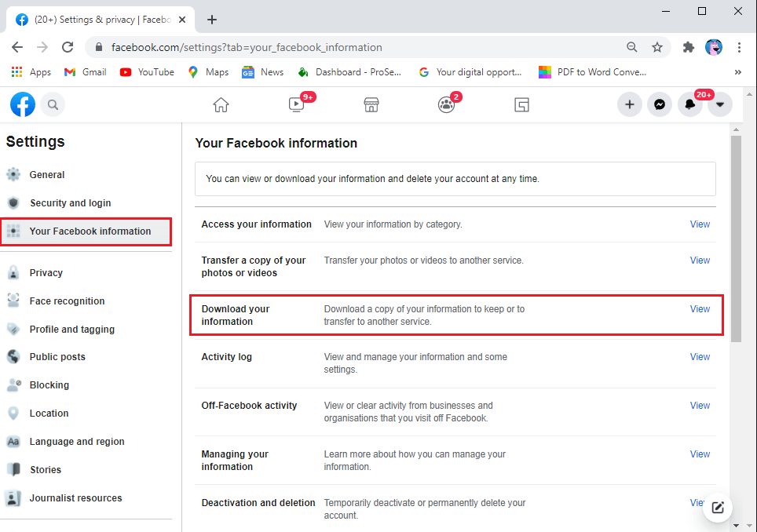View Transfer a copy of photos
The width and height of the screenshot is (757, 532).
point(700,261)
